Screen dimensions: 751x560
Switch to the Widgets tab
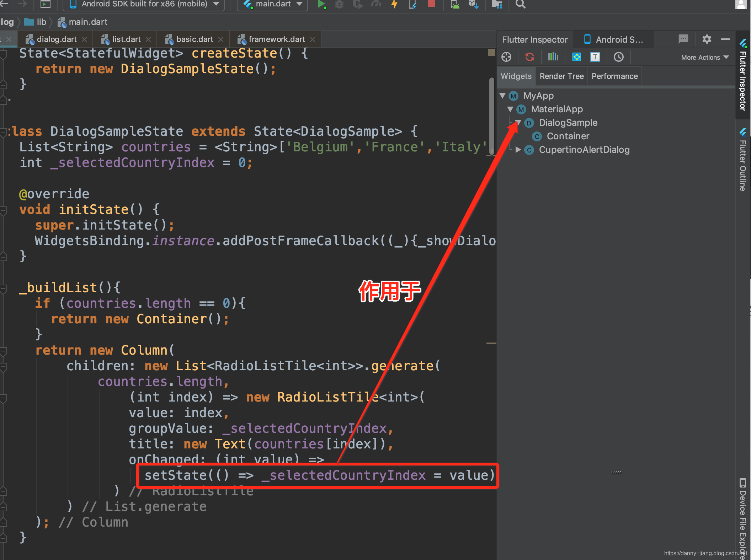click(x=516, y=76)
